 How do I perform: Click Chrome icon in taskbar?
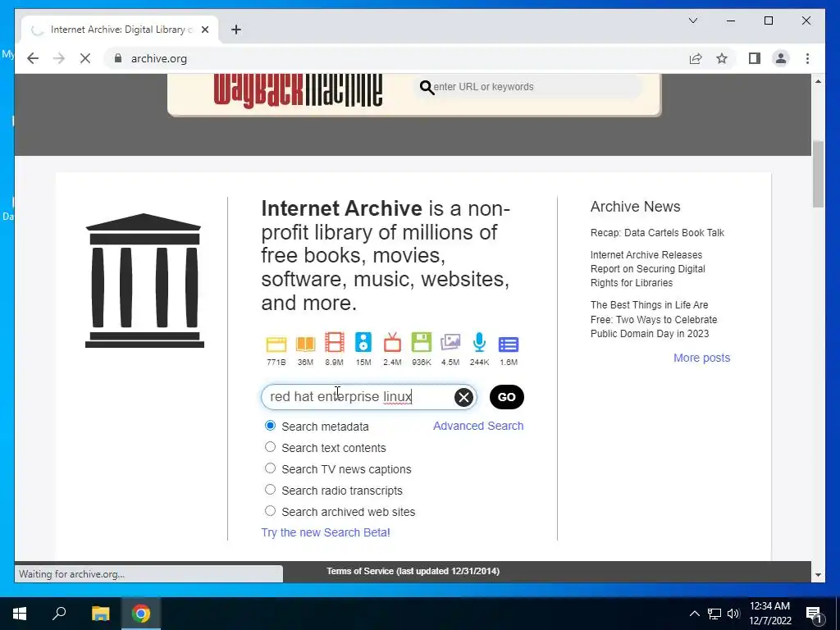click(x=141, y=614)
